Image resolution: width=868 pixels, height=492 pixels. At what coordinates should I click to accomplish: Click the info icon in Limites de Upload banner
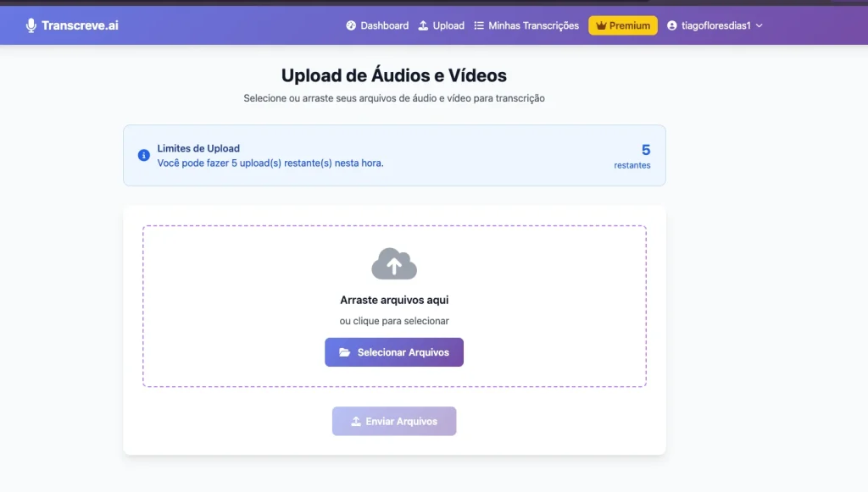click(143, 155)
